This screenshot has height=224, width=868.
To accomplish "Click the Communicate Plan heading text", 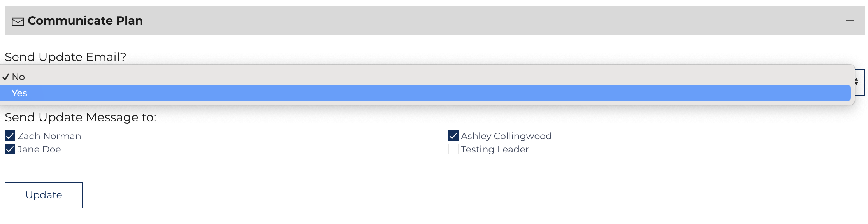I will (x=85, y=21).
